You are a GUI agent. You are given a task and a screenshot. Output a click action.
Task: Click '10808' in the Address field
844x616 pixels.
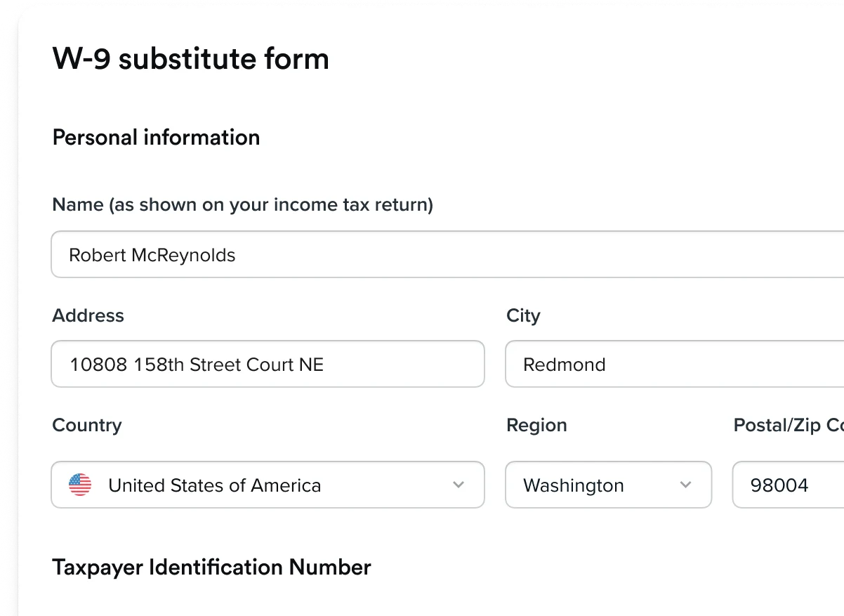pos(98,365)
